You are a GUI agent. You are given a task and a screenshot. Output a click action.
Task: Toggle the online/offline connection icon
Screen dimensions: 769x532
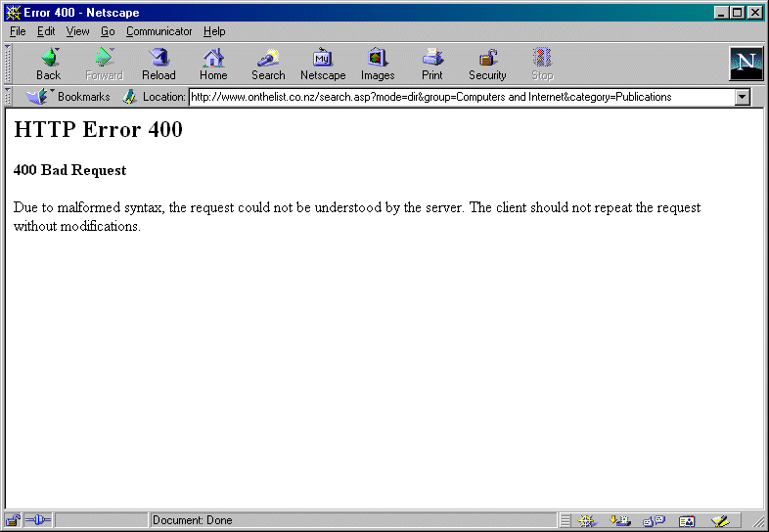[38, 520]
